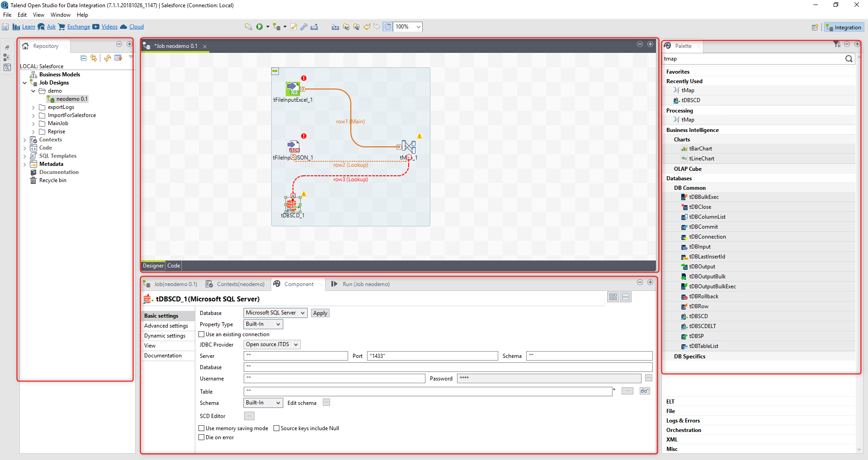The height and width of the screenshot is (460, 868).
Task: Click the tDBOutput palette item
Action: coord(702,267)
